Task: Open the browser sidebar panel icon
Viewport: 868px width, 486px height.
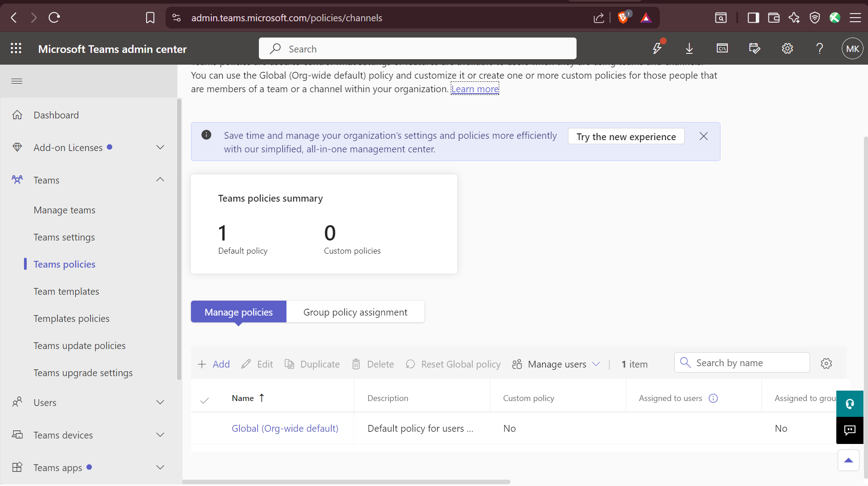Action: [x=754, y=18]
